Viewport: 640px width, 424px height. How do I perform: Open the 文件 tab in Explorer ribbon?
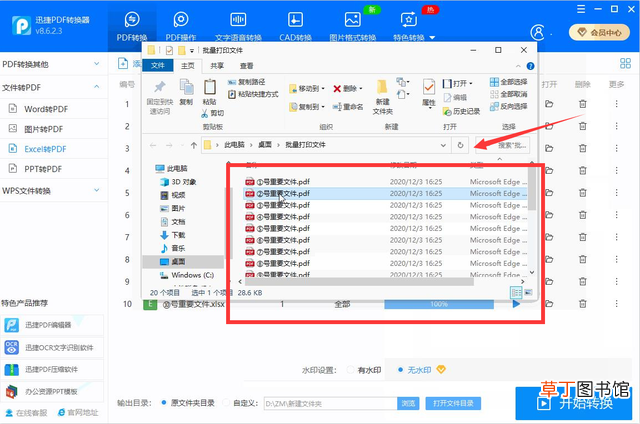158,65
